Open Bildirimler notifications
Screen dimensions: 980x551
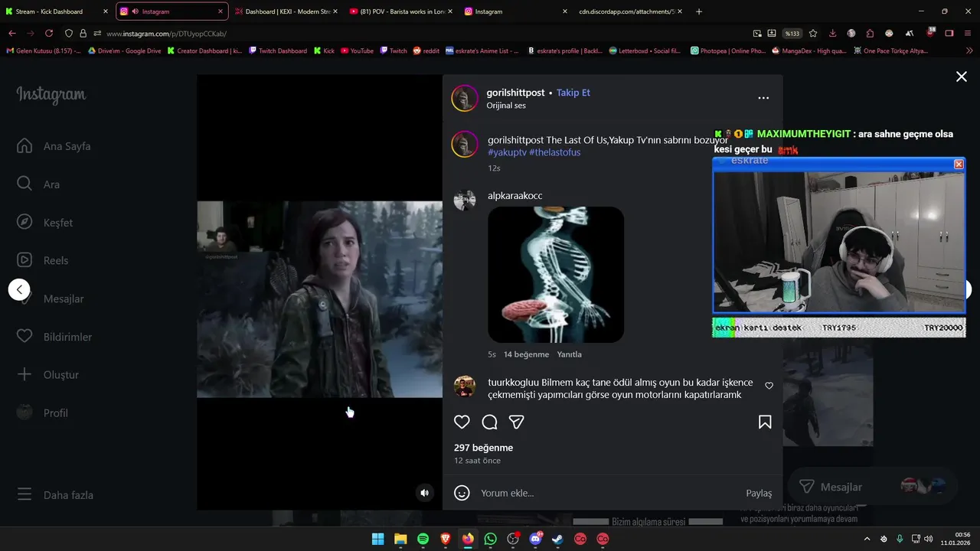(x=54, y=337)
